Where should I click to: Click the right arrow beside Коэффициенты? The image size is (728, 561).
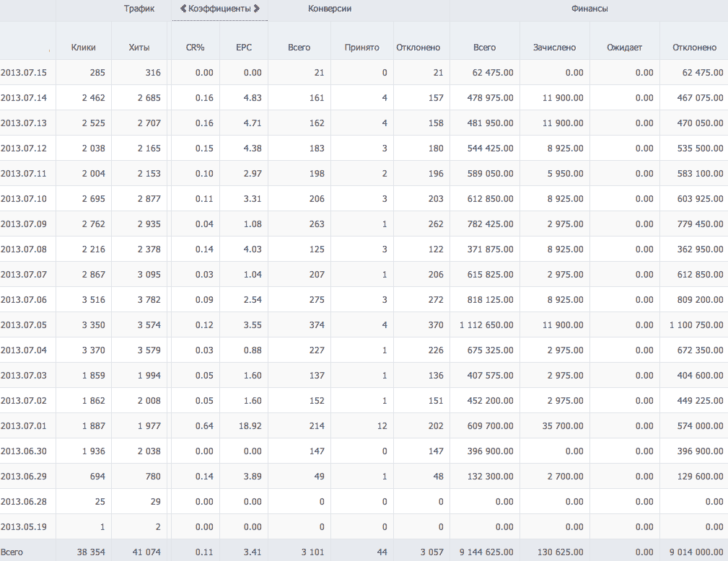coord(256,9)
